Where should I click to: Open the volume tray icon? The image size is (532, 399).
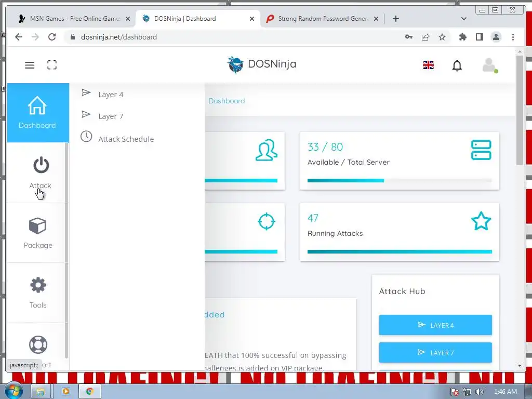pyautogui.click(x=479, y=392)
